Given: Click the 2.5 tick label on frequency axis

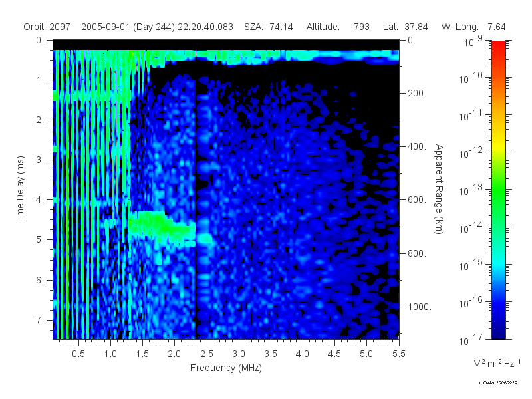Looking at the screenshot, I should point(207,354).
